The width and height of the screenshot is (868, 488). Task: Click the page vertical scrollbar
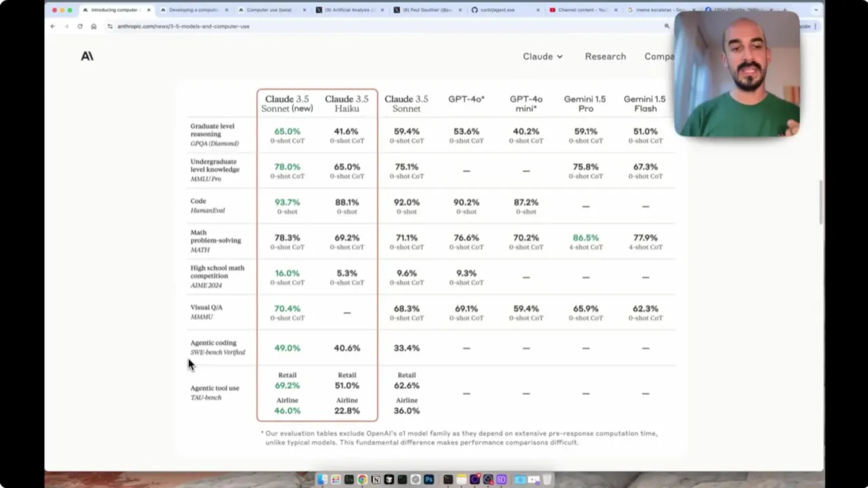point(821,201)
